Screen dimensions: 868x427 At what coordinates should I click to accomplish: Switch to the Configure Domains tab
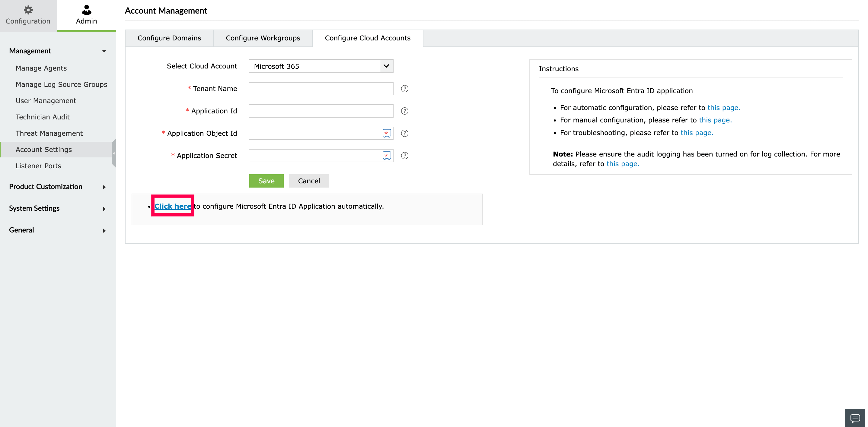(x=169, y=38)
